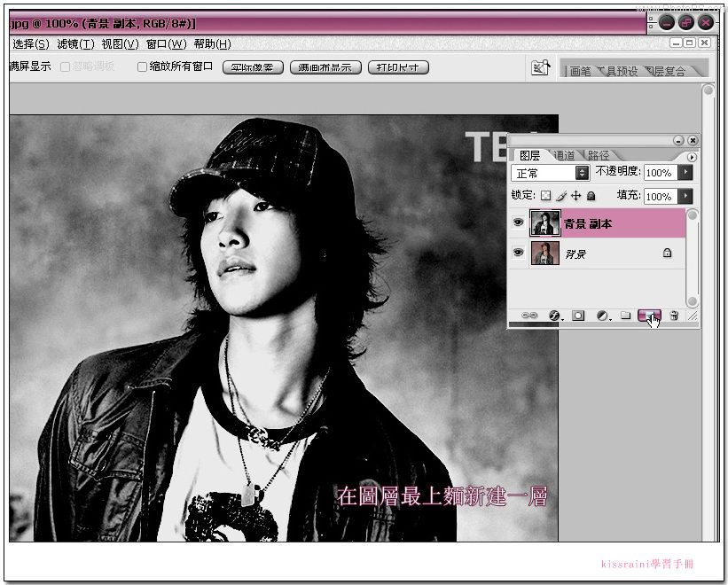Lock layer position move icon
Screen dimensions: 728x585
click(x=575, y=196)
